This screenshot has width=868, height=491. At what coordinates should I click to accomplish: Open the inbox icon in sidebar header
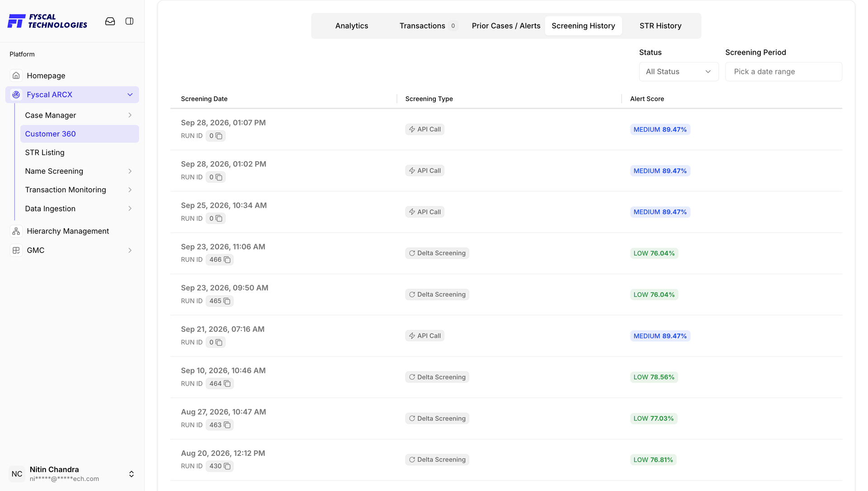pyautogui.click(x=110, y=21)
